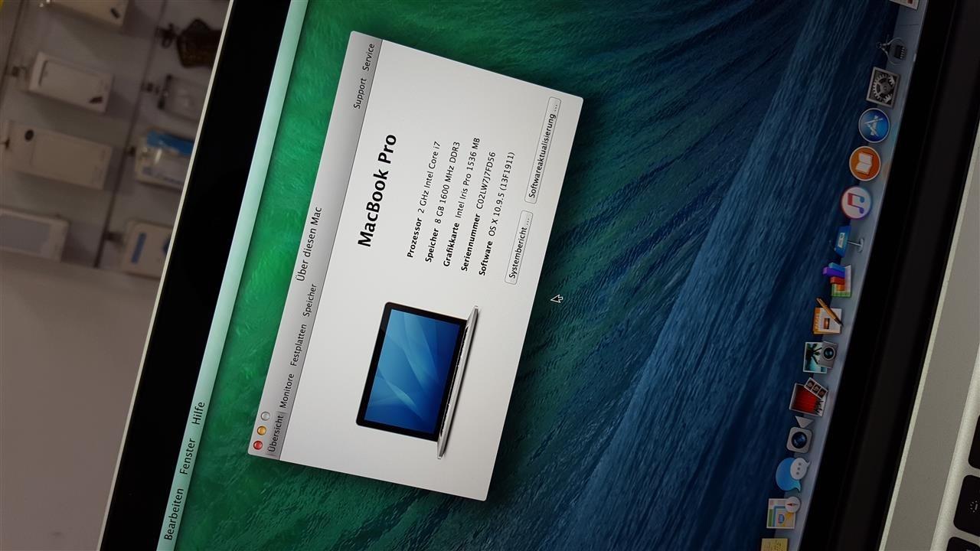Click the Softwareaktualisierung… button
980x551 pixels.
click(x=543, y=149)
